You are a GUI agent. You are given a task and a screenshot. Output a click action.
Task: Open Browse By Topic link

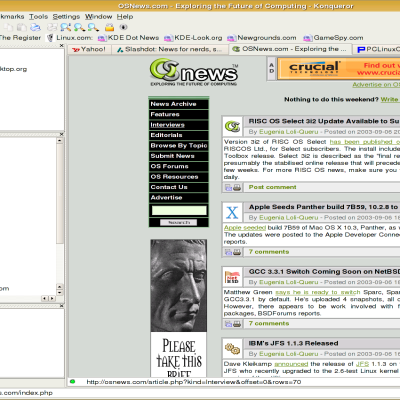(178, 146)
